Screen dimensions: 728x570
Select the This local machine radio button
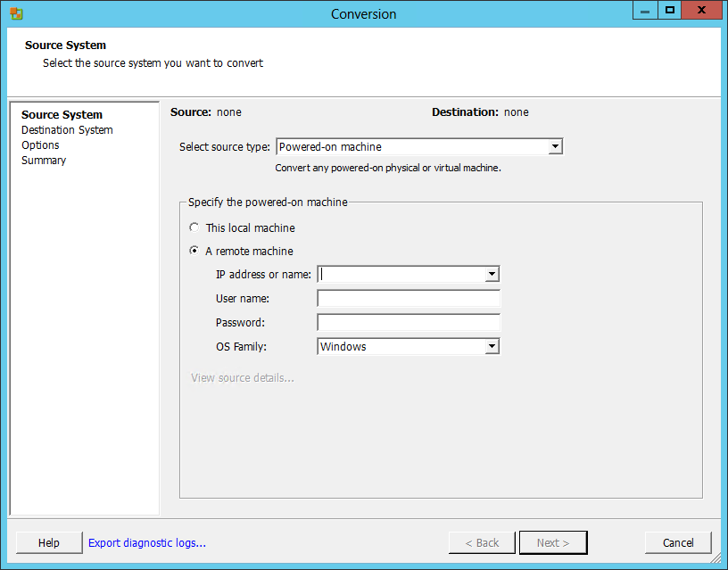click(194, 227)
